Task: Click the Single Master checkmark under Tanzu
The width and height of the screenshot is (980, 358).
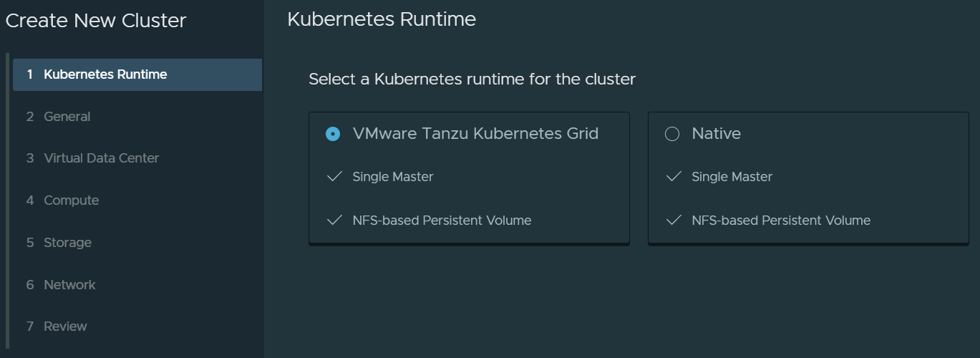Action: click(x=334, y=177)
